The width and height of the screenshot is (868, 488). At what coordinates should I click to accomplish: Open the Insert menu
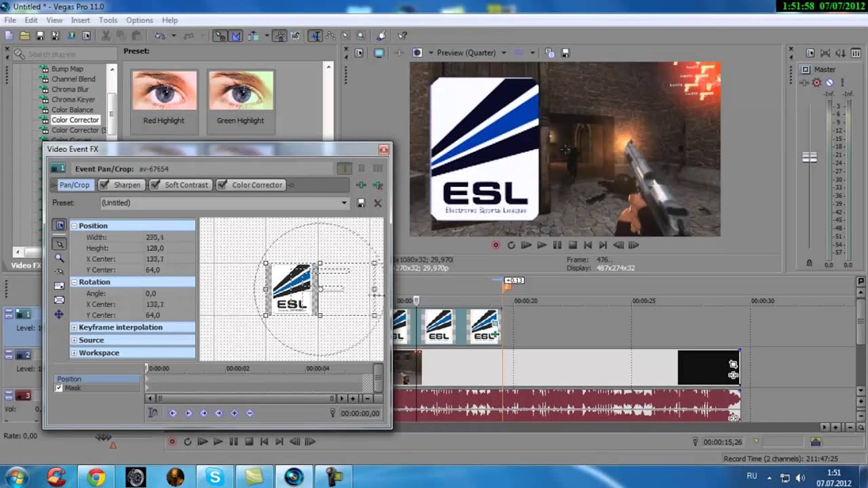(80, 20)
